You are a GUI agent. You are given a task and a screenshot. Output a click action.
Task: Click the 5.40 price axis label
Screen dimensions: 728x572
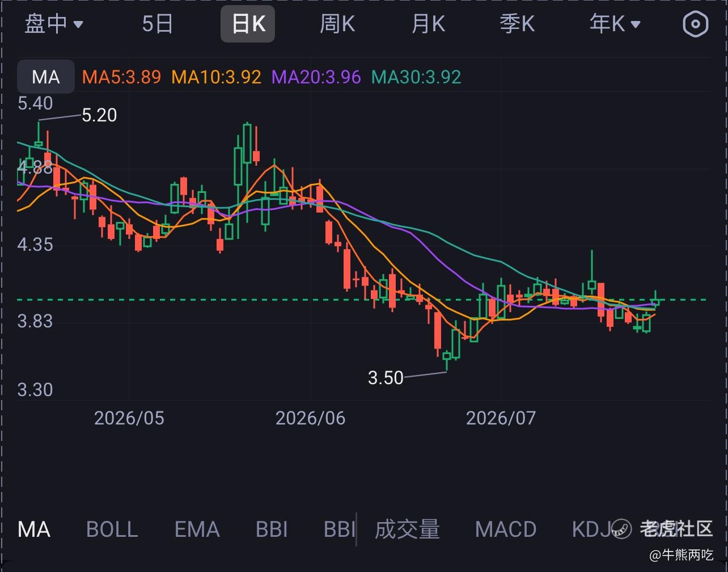point(35,103)
